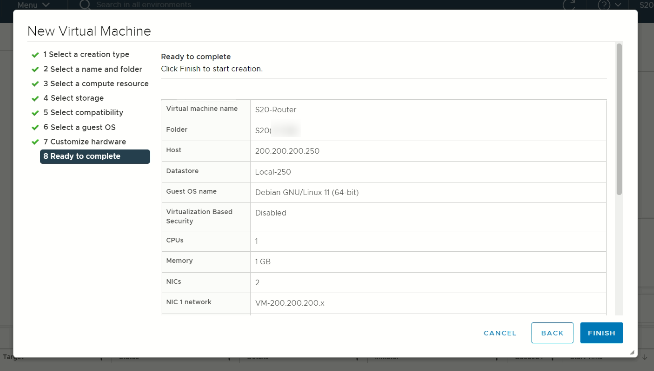Click the virtual machine name value S2D-Router
The width and height of the screenshot is (654, 371).
(276, 109)
